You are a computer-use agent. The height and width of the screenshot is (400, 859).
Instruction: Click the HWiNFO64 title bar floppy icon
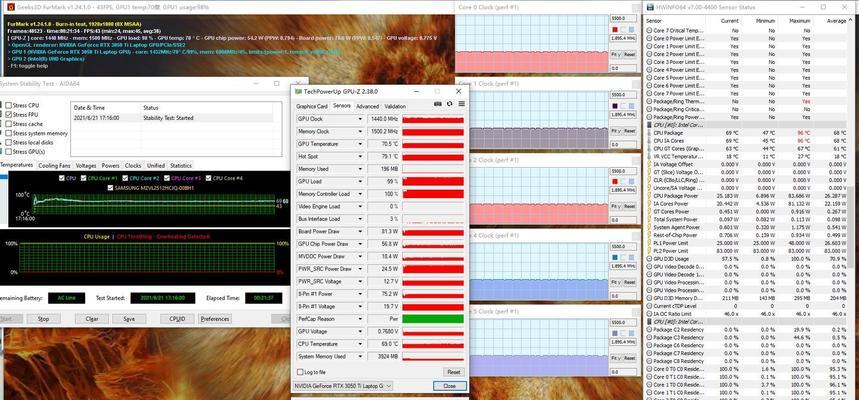click(x=650, y=7)
